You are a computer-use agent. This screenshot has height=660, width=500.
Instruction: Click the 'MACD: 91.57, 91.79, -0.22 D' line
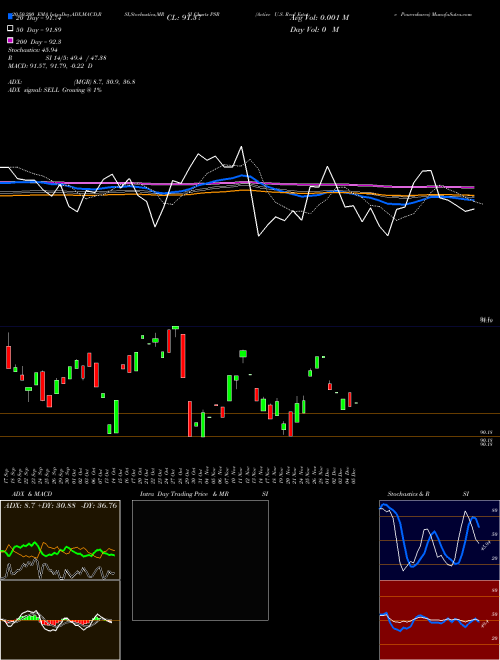pyautogui.click(x=50, y=66)
